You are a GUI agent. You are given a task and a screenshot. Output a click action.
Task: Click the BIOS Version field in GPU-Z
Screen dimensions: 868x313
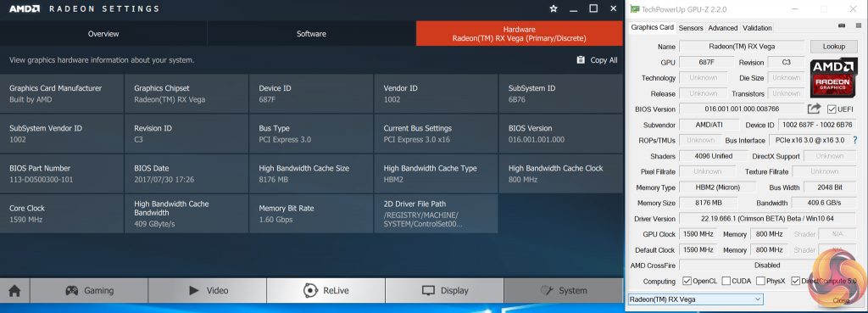click(741, 109)
